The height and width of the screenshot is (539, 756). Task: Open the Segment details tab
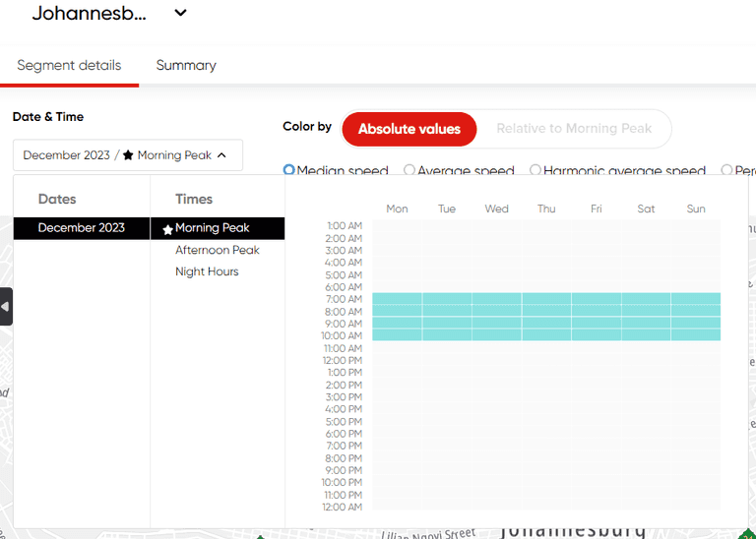click(x=69, y=66)
